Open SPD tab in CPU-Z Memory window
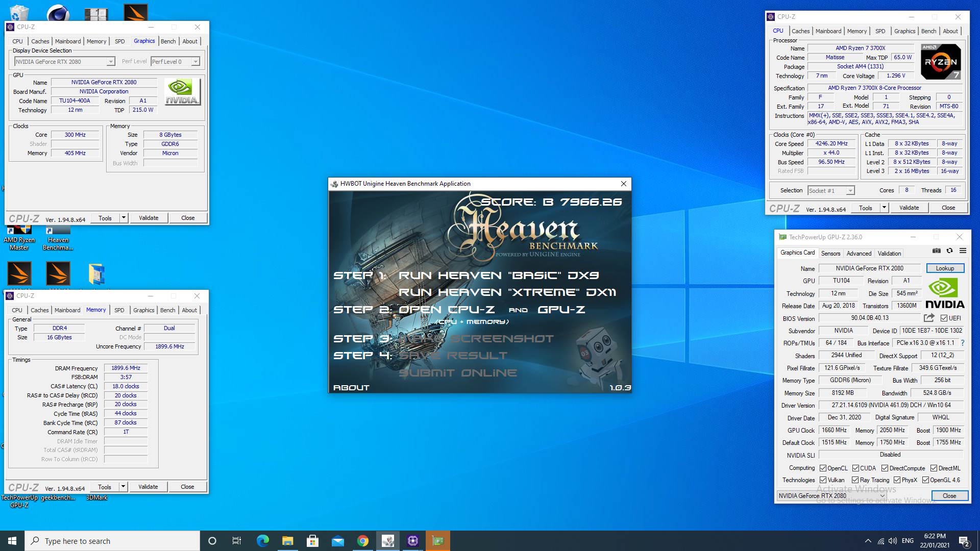The image size is (980, 551). [119, 310]
